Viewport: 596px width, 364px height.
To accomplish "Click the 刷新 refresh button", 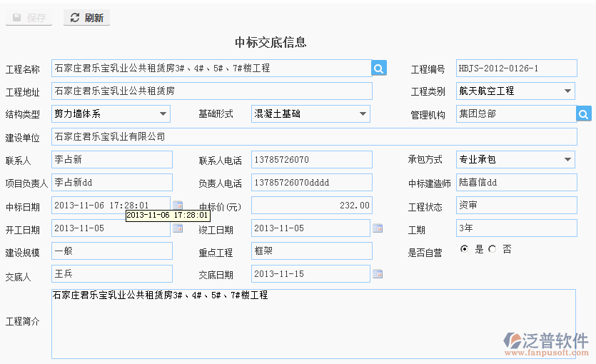I will pos(86,18).
